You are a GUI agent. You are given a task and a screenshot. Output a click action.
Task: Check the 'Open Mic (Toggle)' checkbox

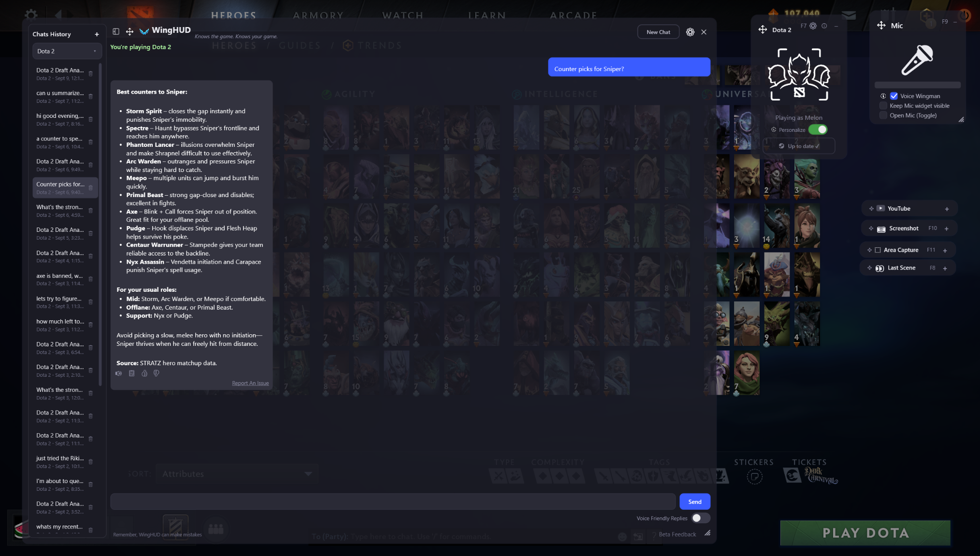pos(883,115)
